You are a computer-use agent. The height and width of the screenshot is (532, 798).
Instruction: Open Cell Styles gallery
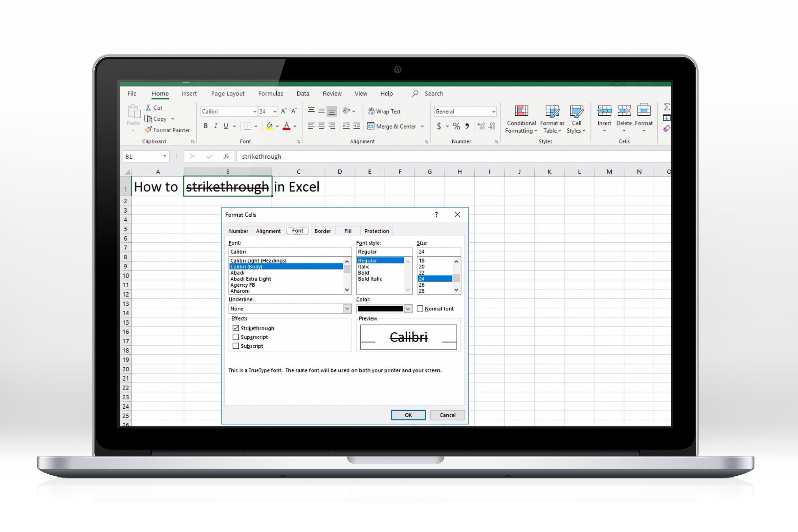(576, 119)
